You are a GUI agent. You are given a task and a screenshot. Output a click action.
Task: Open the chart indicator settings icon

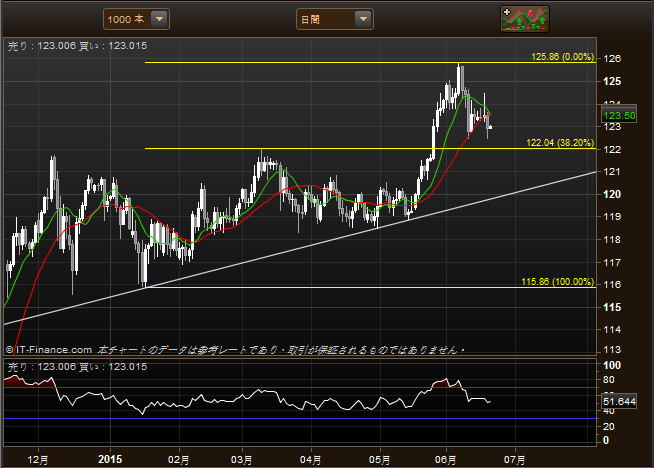click(525, 19)
